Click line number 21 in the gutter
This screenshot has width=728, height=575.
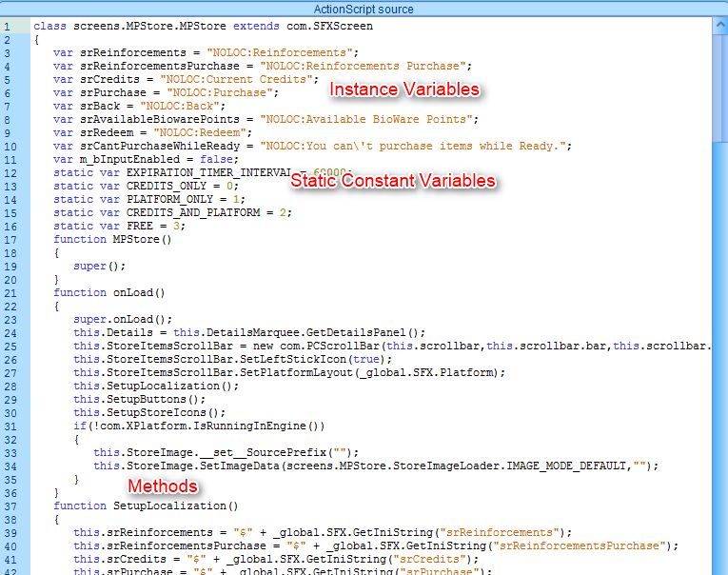point(9,292)
